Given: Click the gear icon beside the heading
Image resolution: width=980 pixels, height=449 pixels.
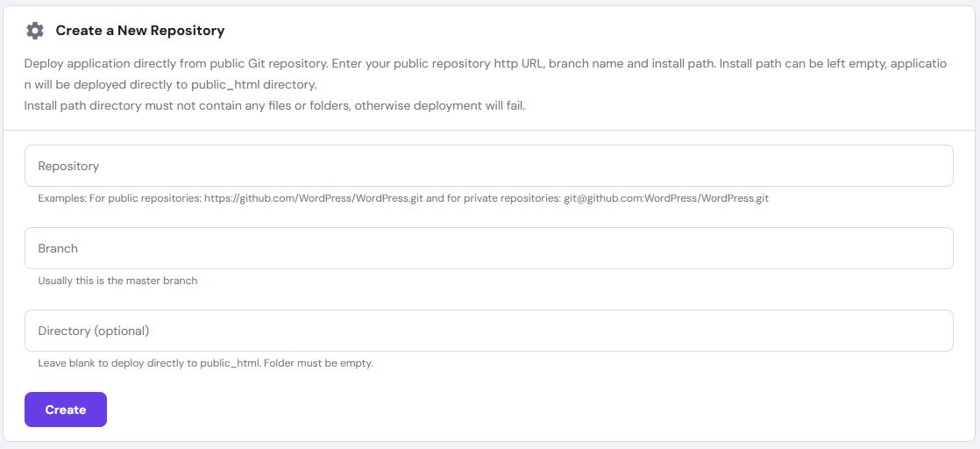Looking at the screenshot, I should [x=35, y=31].
